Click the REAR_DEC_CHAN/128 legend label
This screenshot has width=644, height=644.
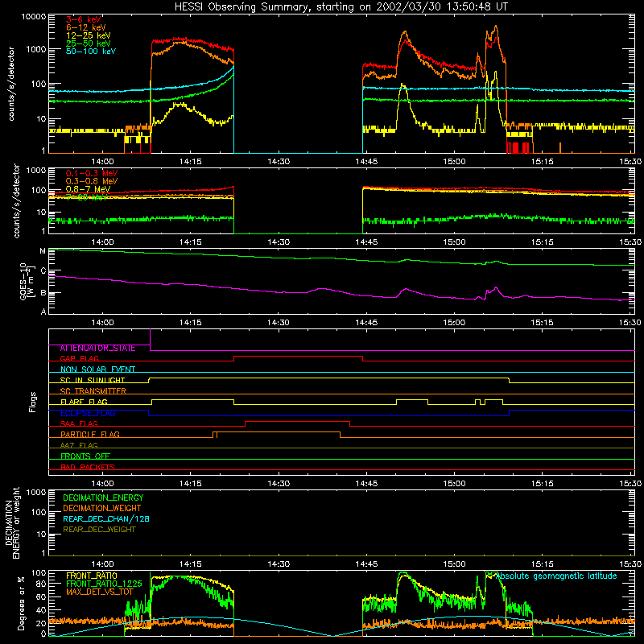point(106,518)
